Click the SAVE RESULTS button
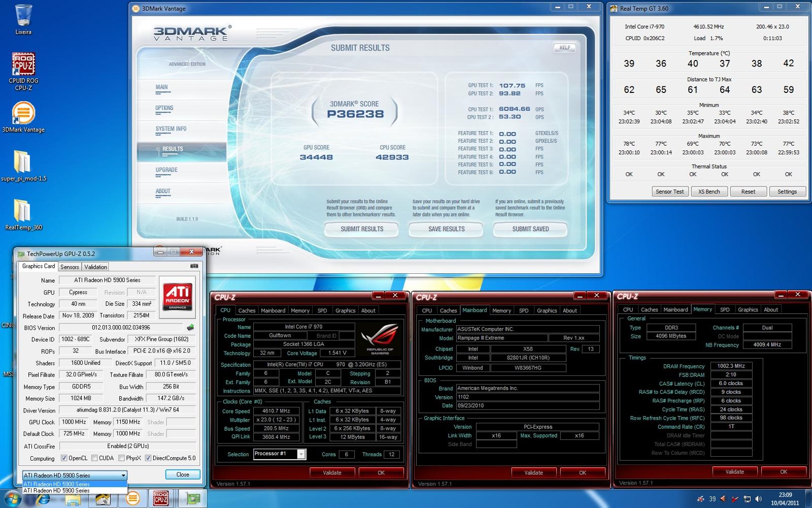The image size is (812, 508). pyautogui.click(x=446, y=229)
